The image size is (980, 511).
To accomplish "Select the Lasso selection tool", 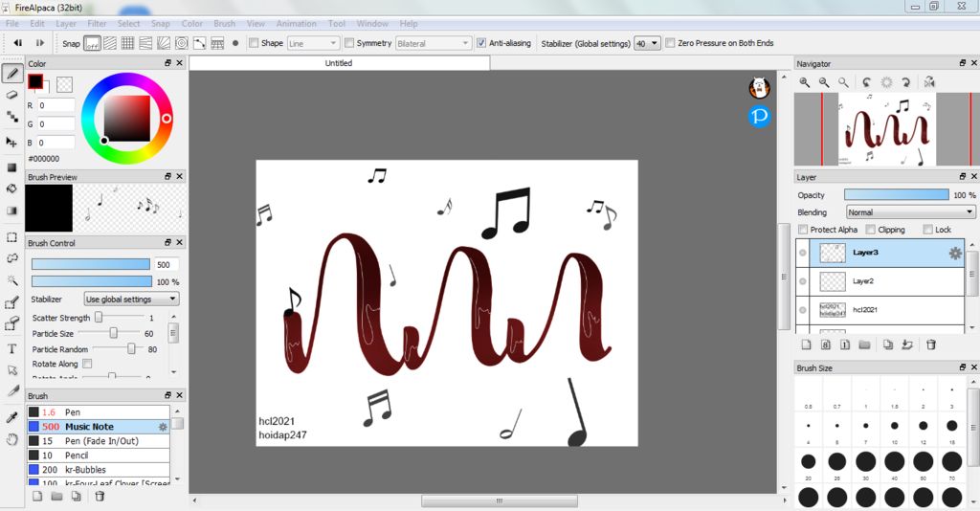I will pos(11,258).
